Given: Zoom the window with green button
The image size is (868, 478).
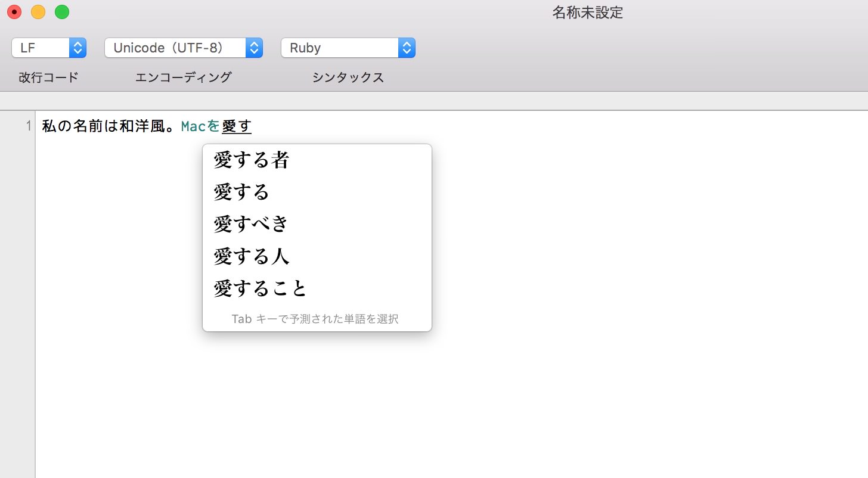Looking at the screenshot, I should click(62, 12).
